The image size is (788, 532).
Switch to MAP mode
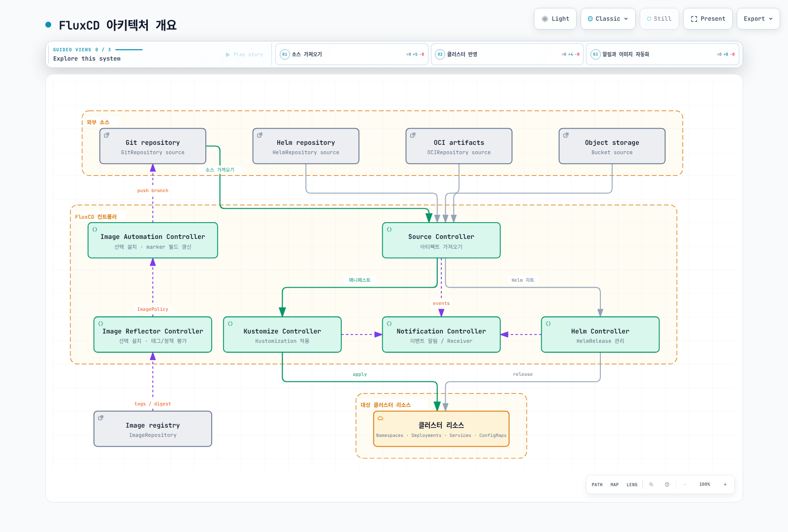[615, 485]
